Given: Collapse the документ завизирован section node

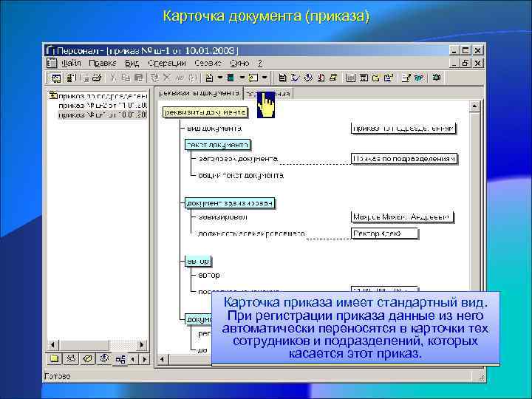Looking at the screenshot, I should 230,203.
